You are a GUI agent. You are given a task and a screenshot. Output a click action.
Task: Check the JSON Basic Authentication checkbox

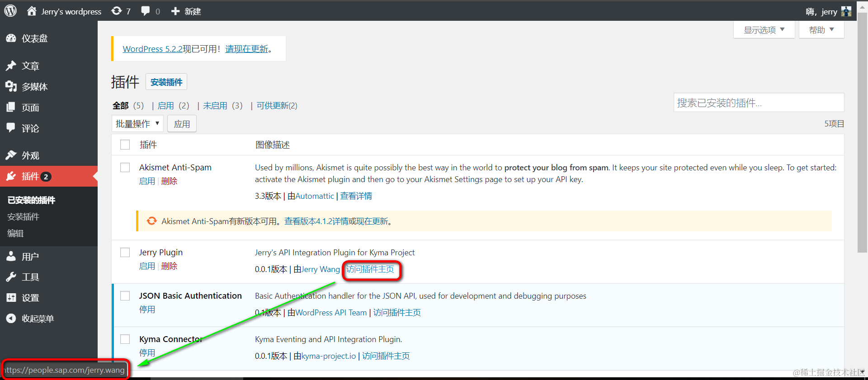[125, 296]
